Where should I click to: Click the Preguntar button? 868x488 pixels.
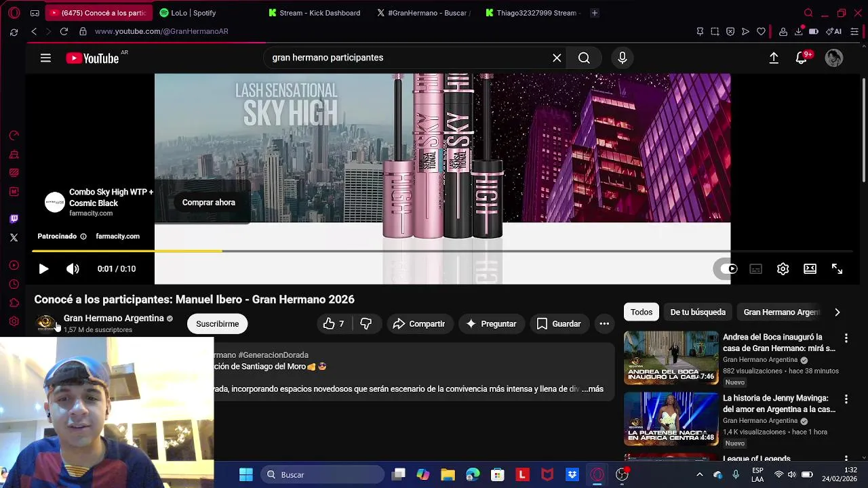(491, 324)
